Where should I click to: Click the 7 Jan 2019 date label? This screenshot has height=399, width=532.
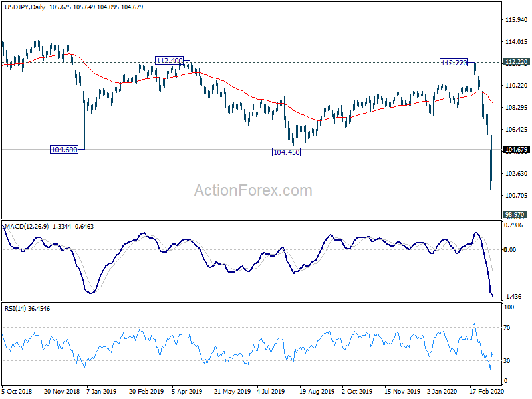coord(102,392)
